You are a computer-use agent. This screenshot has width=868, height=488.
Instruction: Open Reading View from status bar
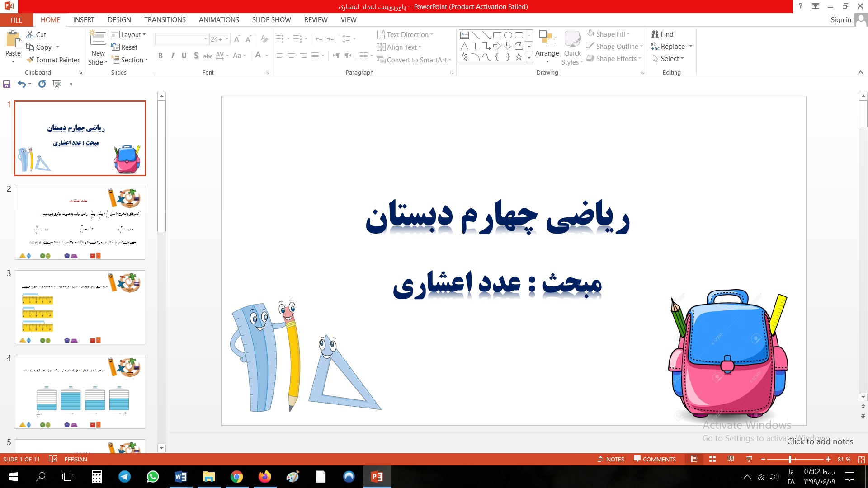tap(731, 459)
